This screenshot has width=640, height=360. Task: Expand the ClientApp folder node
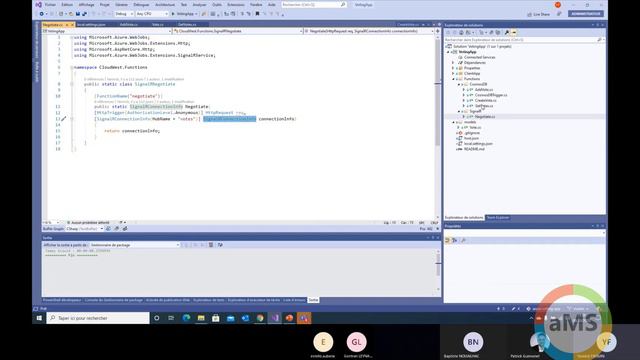tap(453, 73)
